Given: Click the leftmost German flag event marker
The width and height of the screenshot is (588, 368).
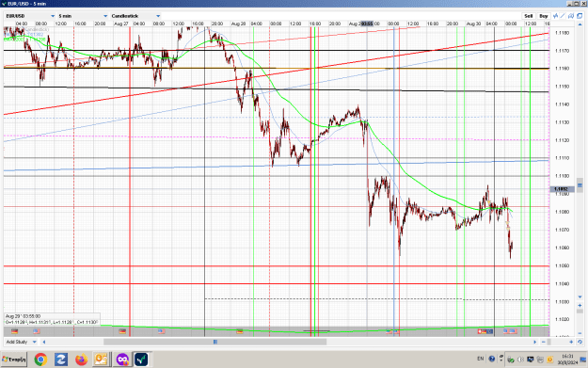Looking at the screenshot, I should 15,331.
